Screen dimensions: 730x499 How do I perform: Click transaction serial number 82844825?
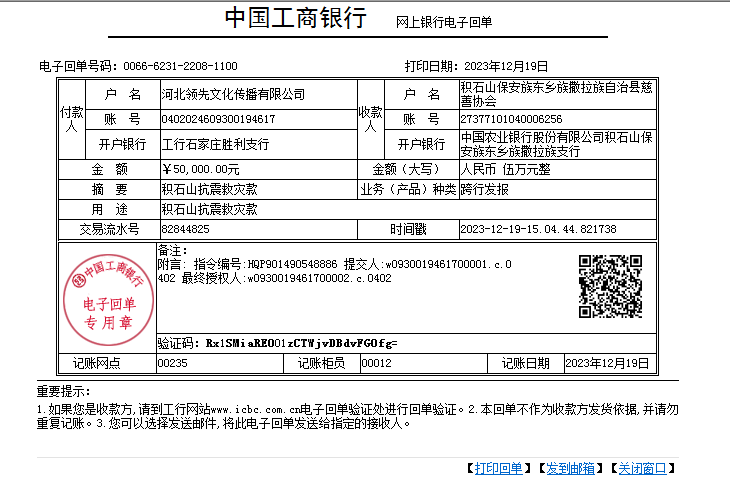click(x=185, y=229)
